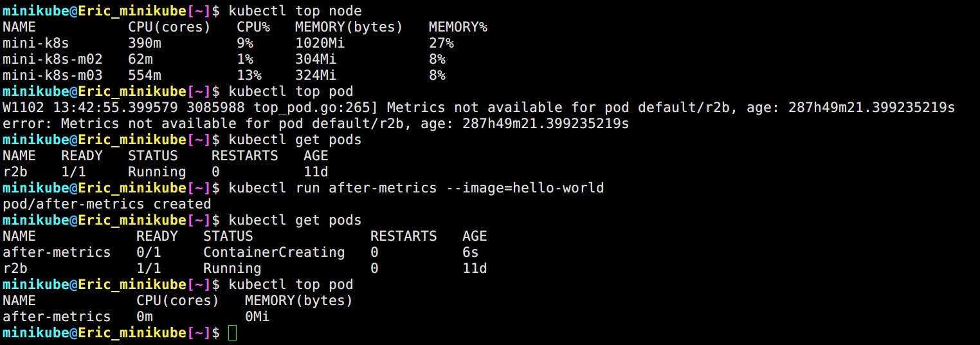Click the '0Mi' memory value

point(257,317)
